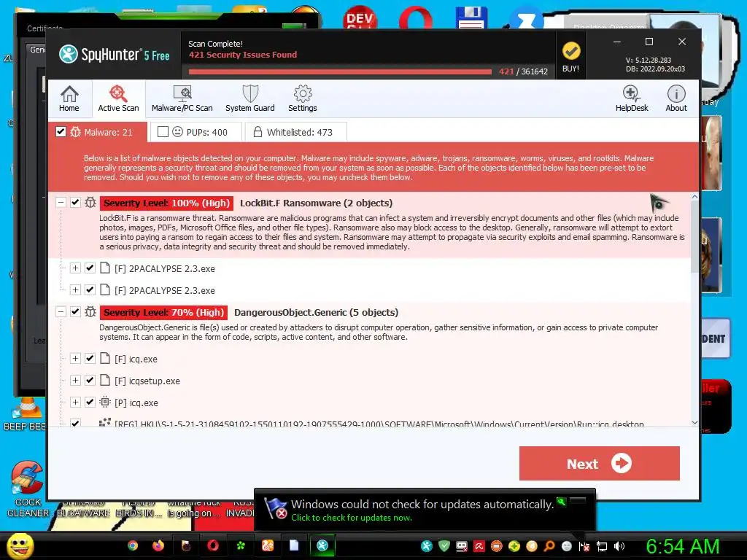Expand the first 2PACALYPSE 2.3.exe entry
Screen dimensions: 747x560
coord(75,268)
